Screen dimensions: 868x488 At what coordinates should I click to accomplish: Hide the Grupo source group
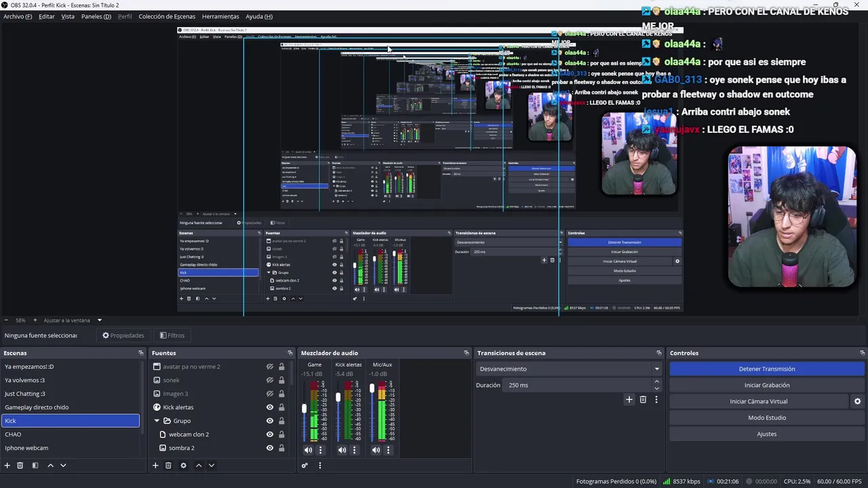click(270, 421)
